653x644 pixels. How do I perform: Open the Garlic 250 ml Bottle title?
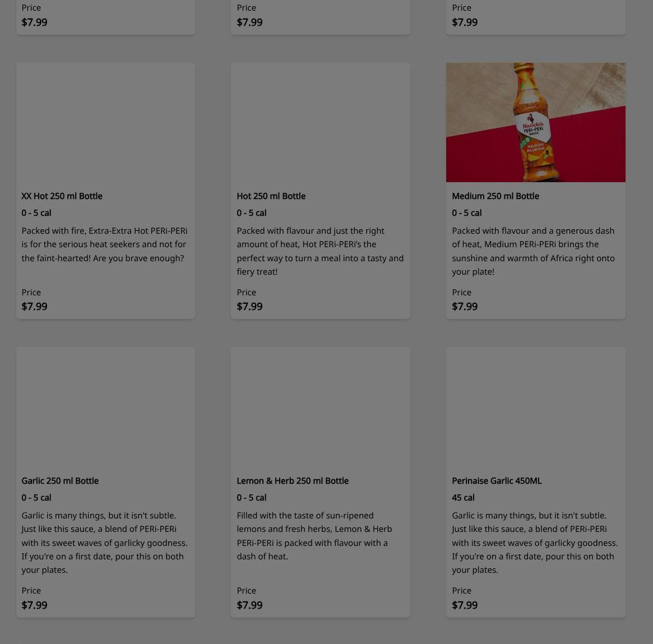[60, 481]
